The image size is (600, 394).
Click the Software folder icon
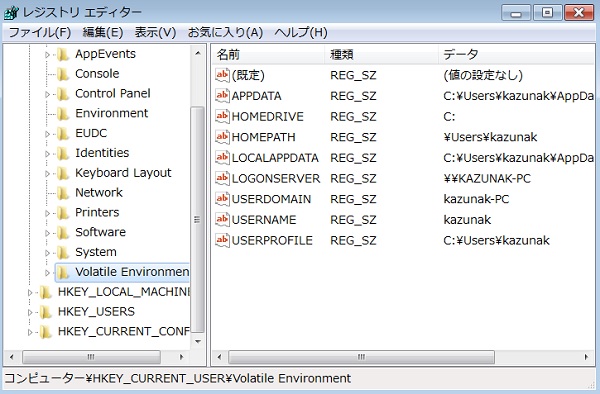pos(63,232)
